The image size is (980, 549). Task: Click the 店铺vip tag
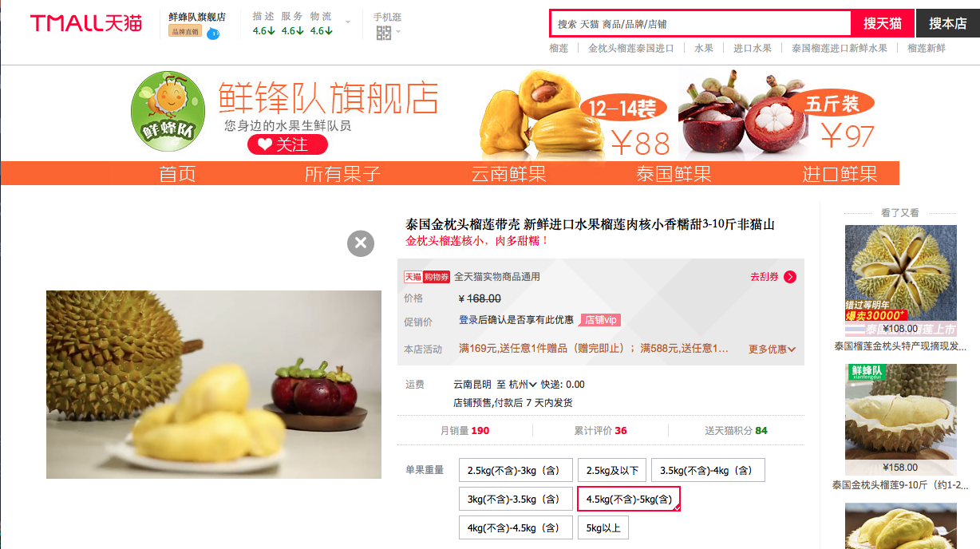click(x=600, y=320)
